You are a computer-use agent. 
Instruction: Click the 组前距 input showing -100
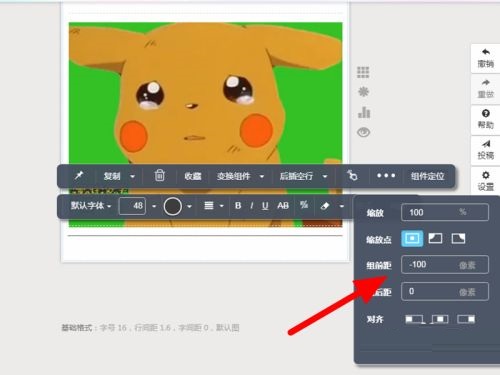point(445,265)
